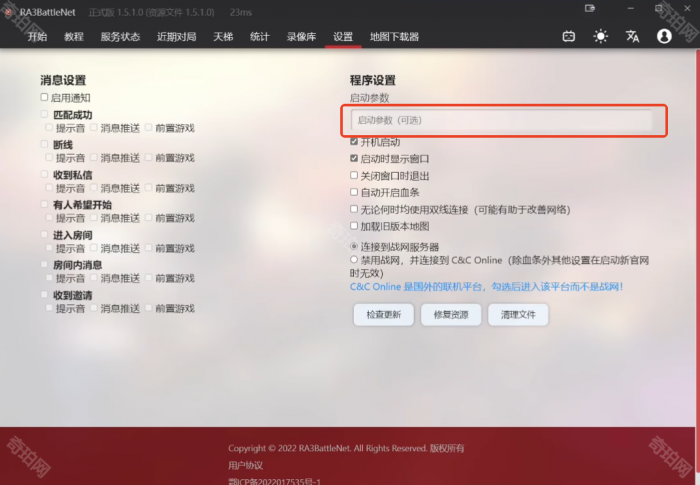Click the 程序设置 heading text

click(x=373, y=80)
